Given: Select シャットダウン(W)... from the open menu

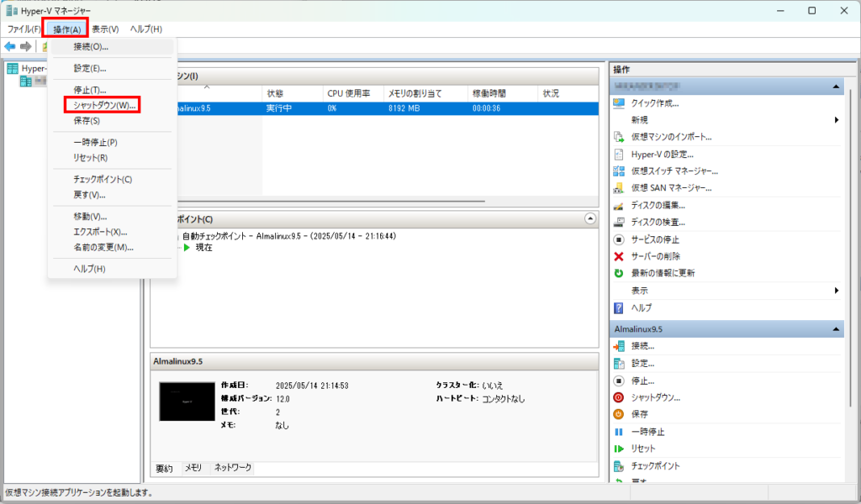Looking at the screenshot, I should click(103, 105).
